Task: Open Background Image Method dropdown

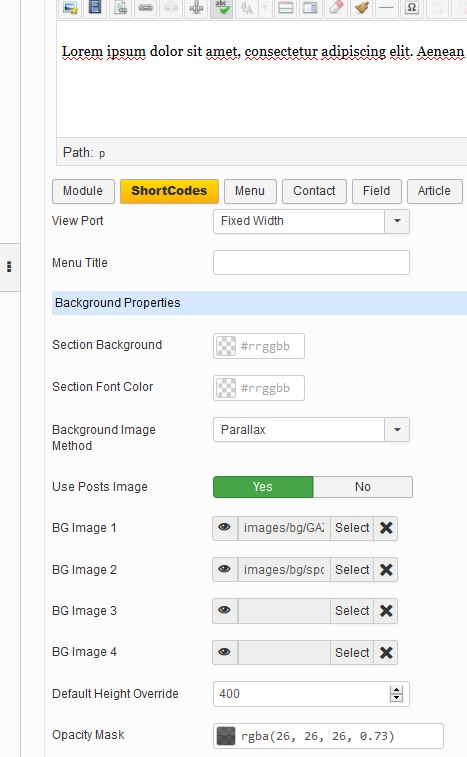Action: click(x=311, y=430)
